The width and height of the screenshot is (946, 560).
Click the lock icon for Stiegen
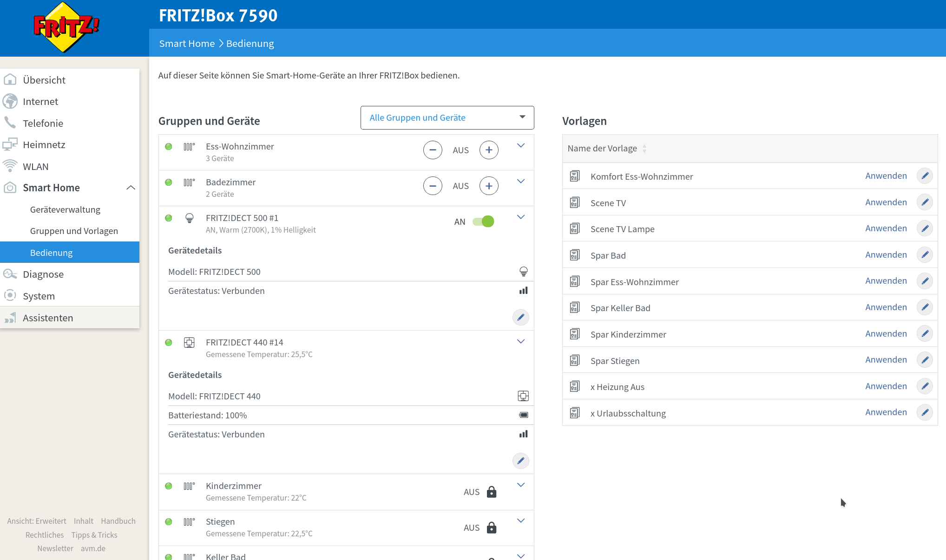point(492,528)
